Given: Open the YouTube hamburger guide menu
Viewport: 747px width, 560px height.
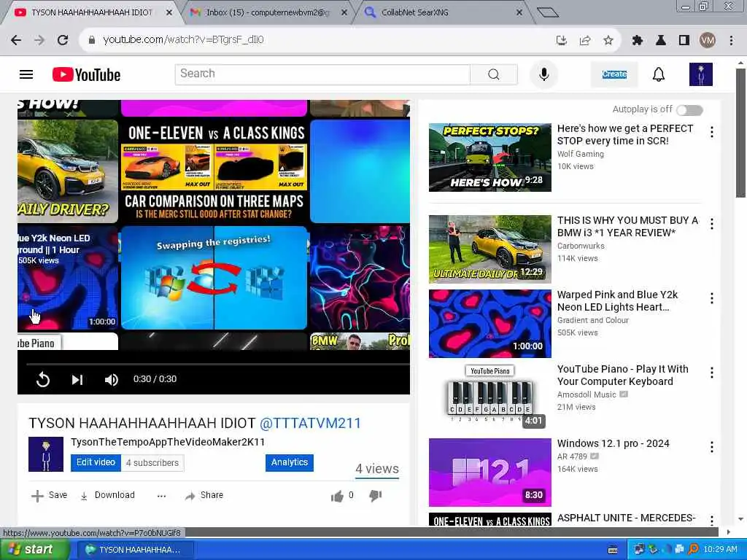Looking at the screenshot, I should tap(26, 74).
